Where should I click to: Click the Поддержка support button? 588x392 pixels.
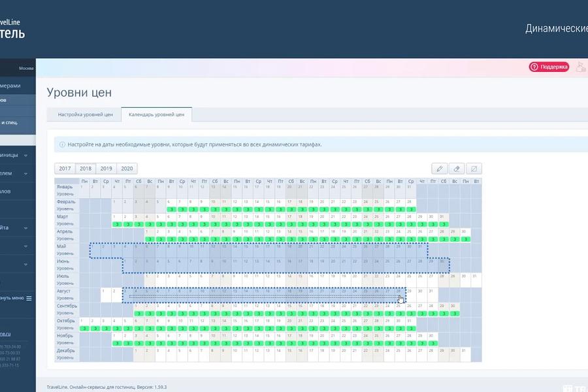point(549,67)
